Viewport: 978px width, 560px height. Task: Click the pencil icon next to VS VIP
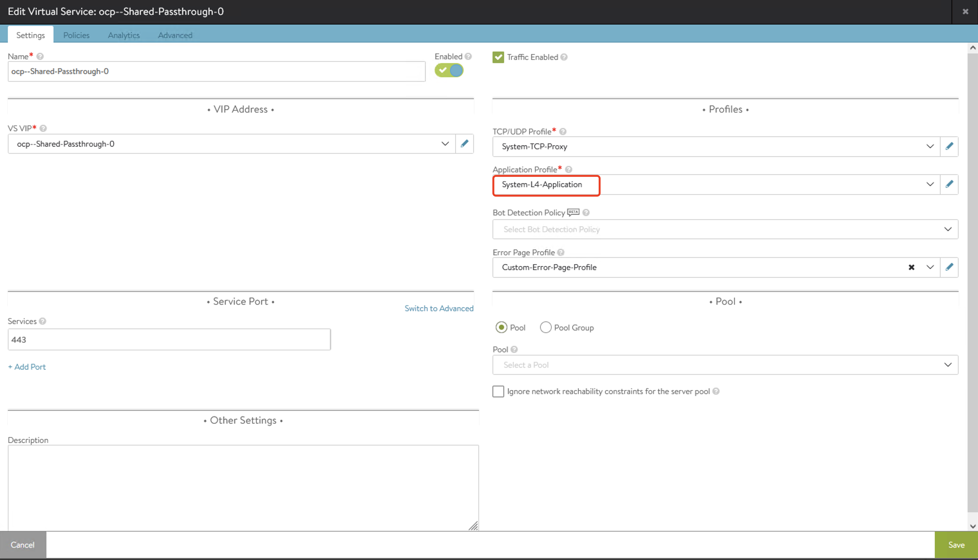[464, 144]
